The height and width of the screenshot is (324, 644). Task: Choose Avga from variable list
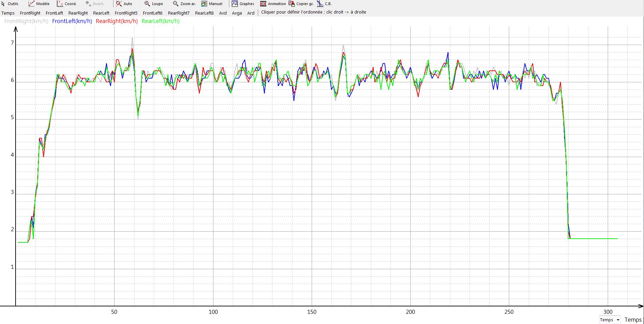pos(237,13)
